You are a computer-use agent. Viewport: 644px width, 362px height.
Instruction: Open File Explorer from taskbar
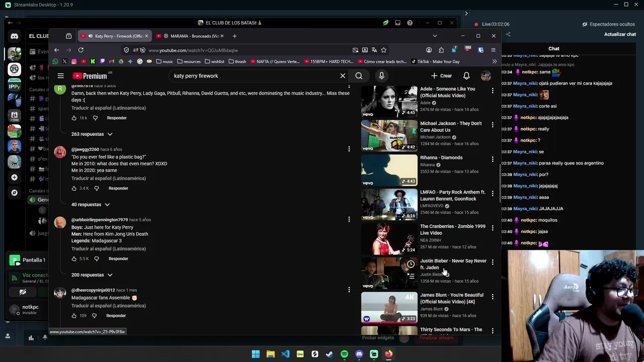(x=270, y=354)
